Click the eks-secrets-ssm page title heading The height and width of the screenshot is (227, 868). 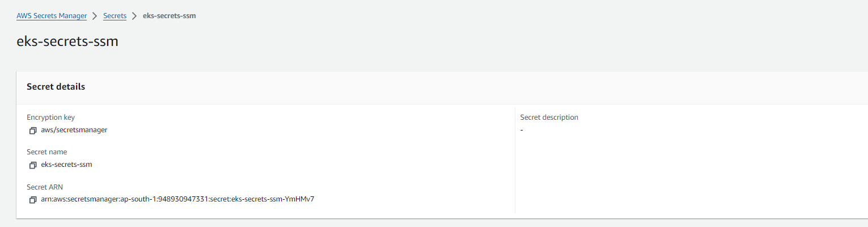(67, 41)
